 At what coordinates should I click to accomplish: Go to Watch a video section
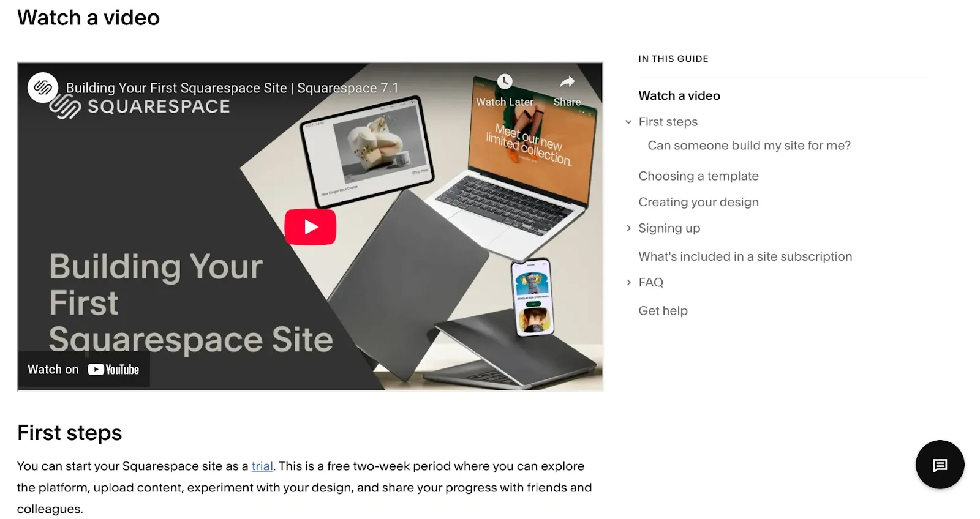679,95
